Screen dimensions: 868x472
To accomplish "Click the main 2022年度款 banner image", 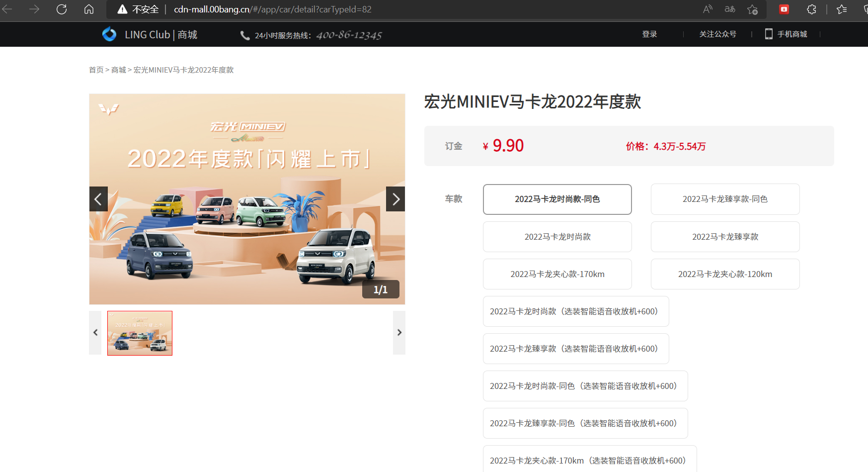I will click(247, 199).
